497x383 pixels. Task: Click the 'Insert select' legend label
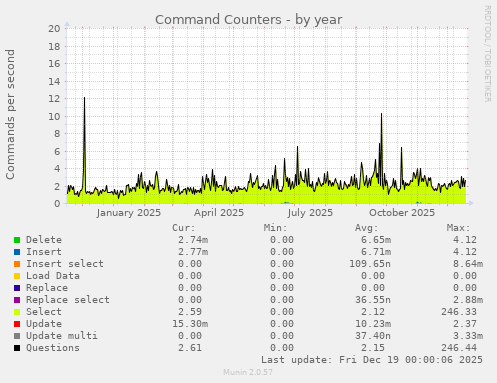pos(65,264)
